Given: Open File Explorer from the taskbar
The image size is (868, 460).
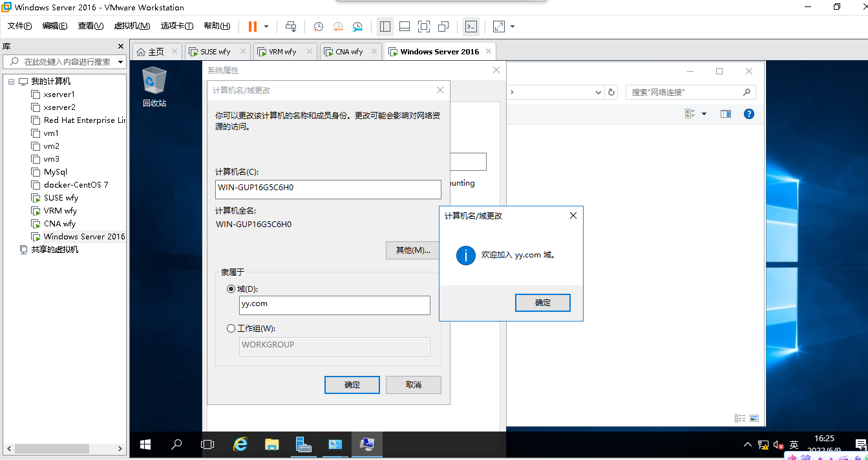Looking at the screenshot, I should (x=272, y=445).
